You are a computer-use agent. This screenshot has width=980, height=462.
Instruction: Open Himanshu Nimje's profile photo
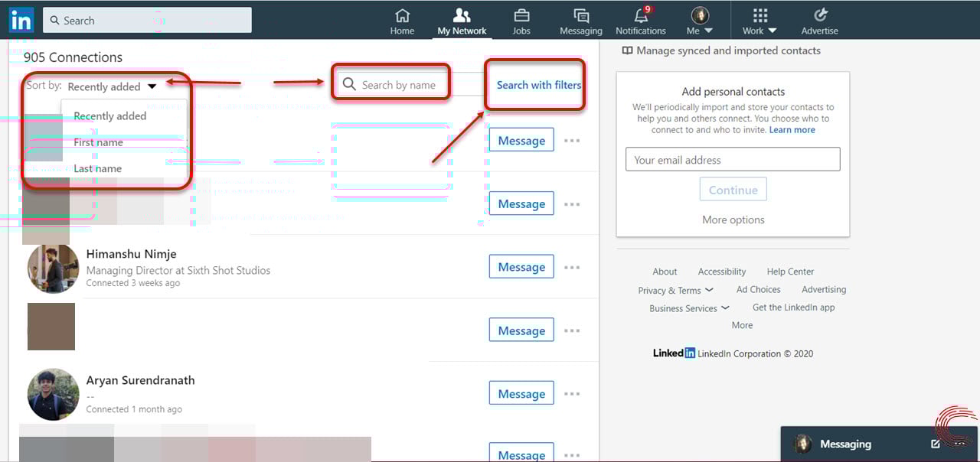(x=54, y=268)
